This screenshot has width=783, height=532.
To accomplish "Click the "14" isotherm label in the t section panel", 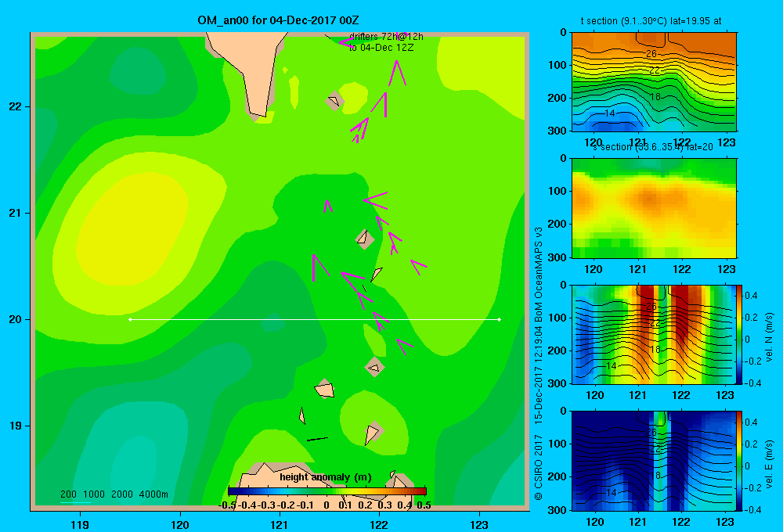I will pos(610,113).
